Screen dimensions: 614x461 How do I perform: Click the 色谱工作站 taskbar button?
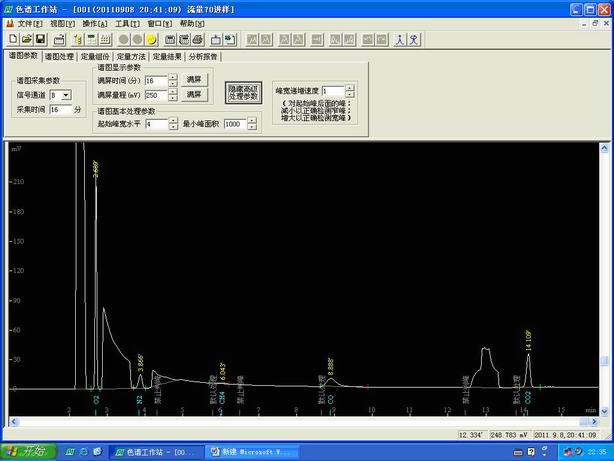pyautogui.click(x=156, y=452)
